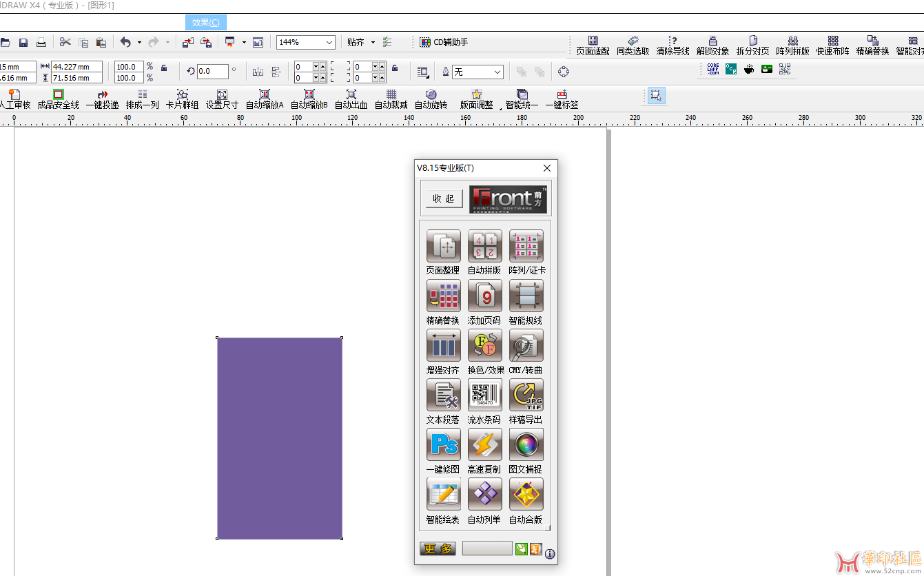Viewport: 924px width, 576px height.
Task: Click the QR code icon in the small toolbar
Action: click(x=785, y=69)
